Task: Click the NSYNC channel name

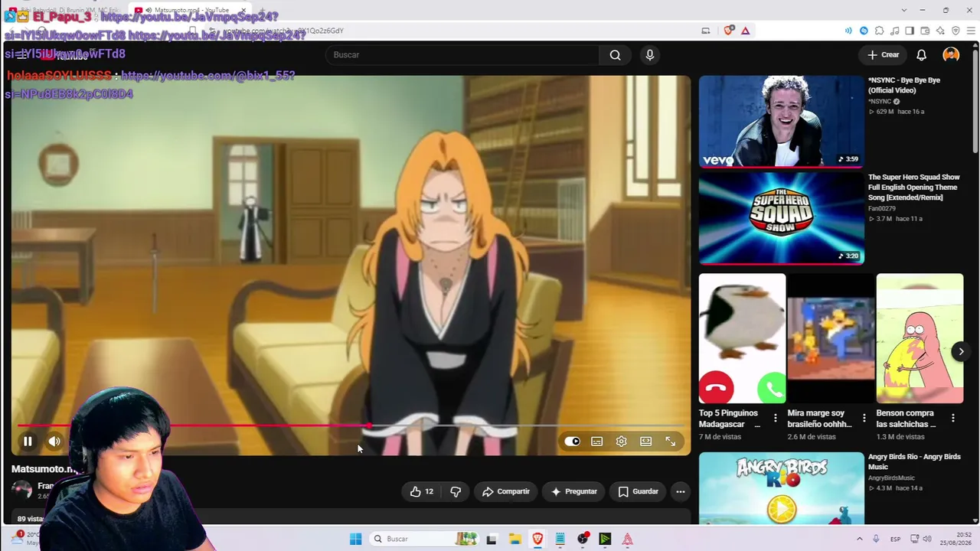Action: pos(880,101)
